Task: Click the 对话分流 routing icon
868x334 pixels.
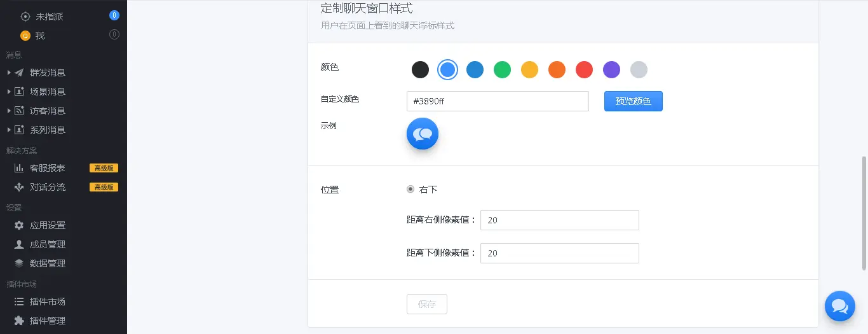Action: tap(19, 187)
